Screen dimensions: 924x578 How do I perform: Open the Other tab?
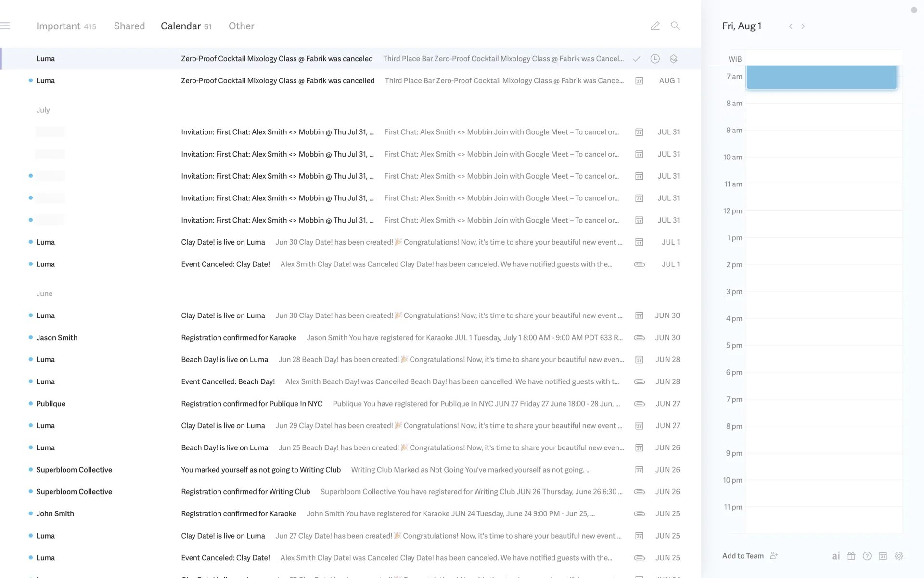click(x=241, y=26)
